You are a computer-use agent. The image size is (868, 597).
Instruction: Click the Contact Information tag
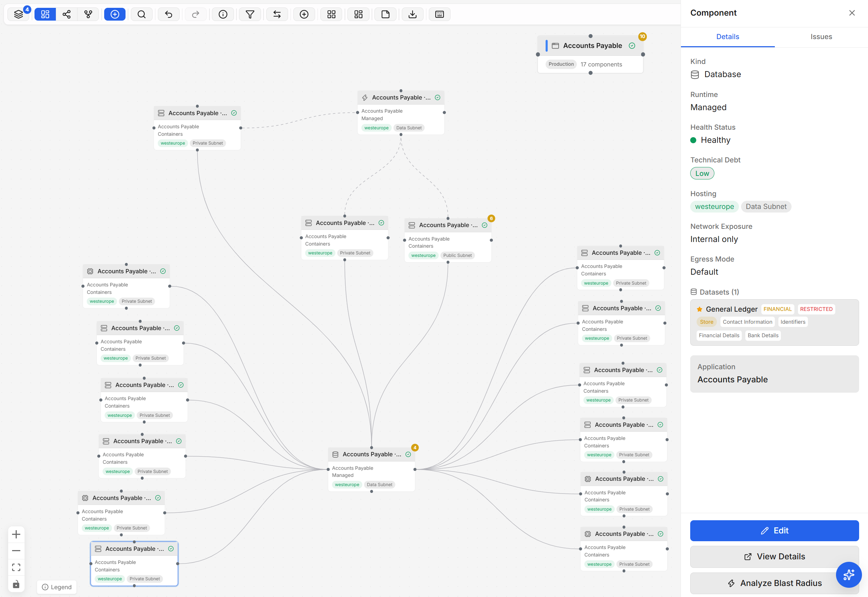tap(747, 322)
